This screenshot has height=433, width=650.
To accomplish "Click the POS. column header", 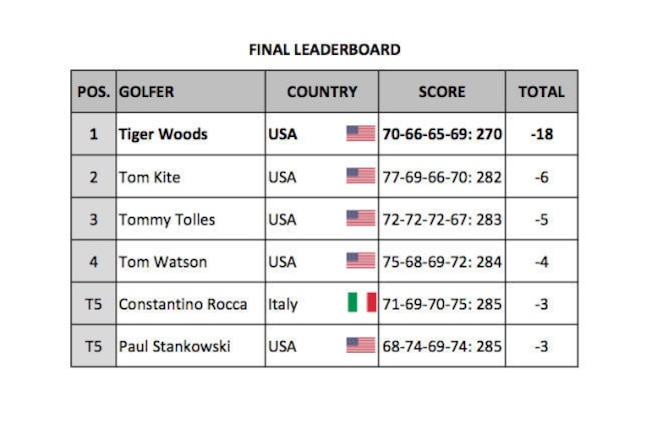I will [x=94, y=92].
